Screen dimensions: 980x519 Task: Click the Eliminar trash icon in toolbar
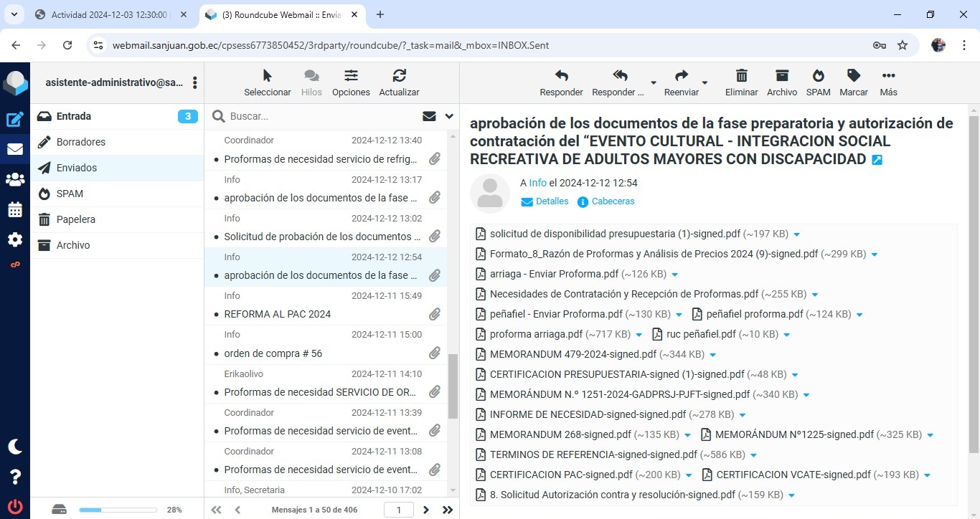point(741,76)
